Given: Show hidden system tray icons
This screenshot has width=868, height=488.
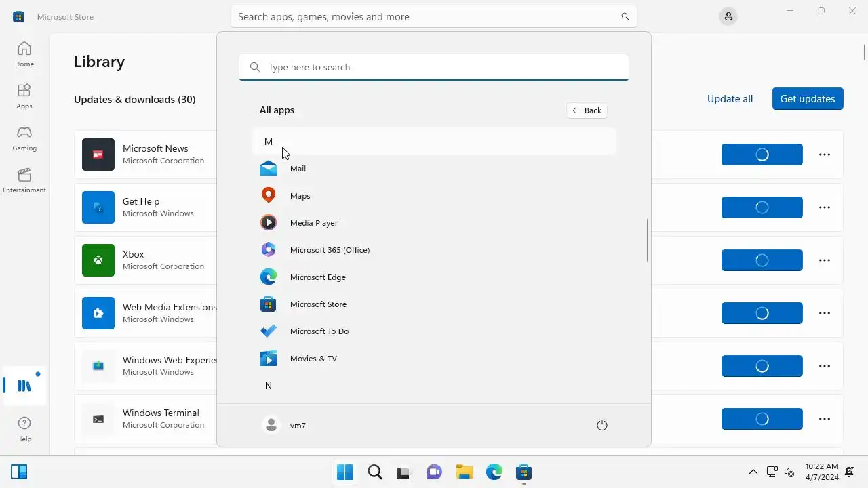Looking at the screenshot, I should [x=753, y=472].
